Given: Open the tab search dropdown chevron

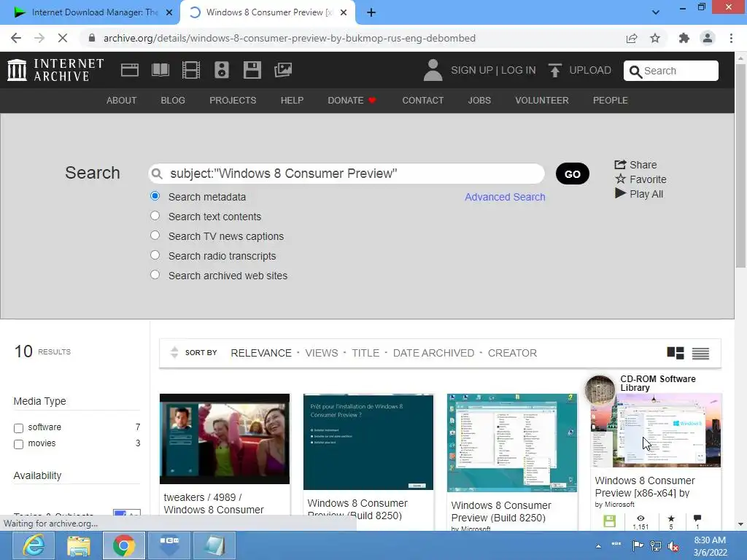Looking at the screenshot, I should (x=656, y=12).
